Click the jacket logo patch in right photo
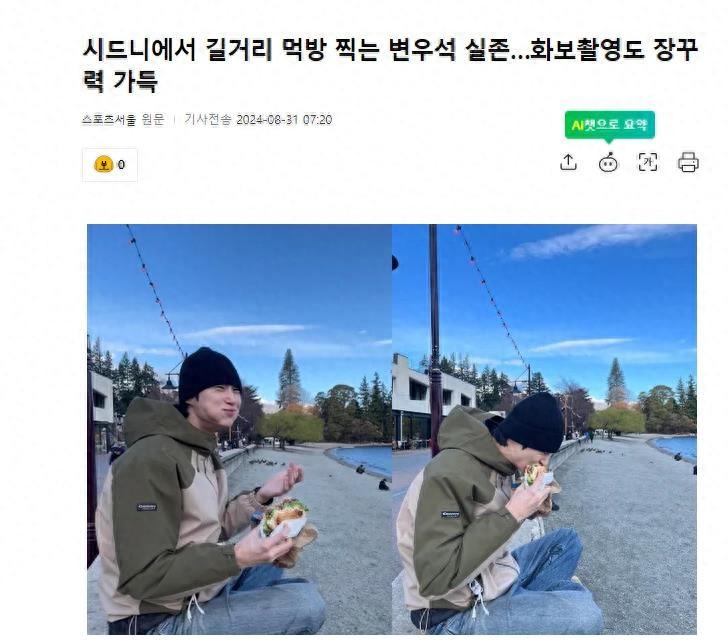 pos(450,514)
